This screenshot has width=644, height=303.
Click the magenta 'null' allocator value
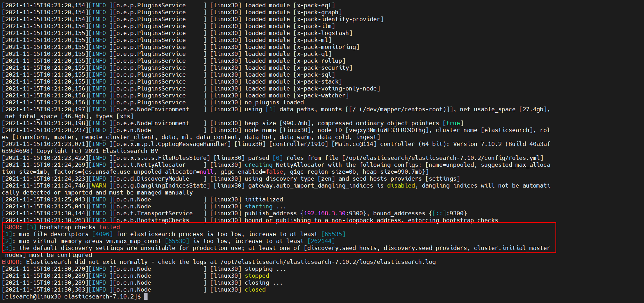click(x=207, y=172)
